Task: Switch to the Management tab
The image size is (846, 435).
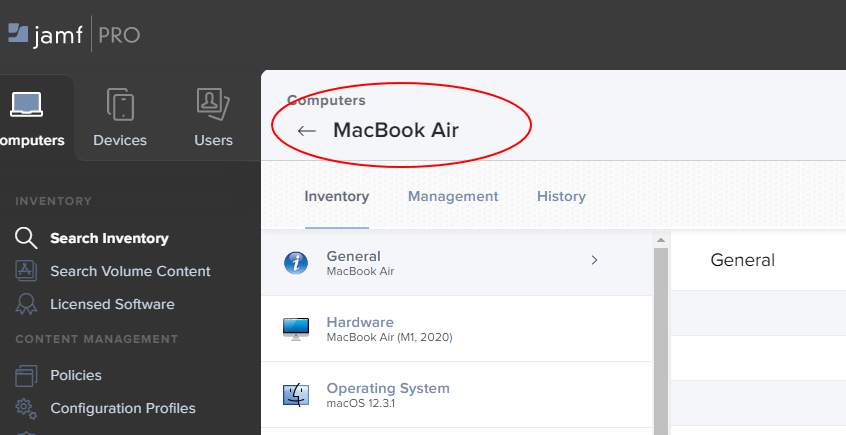Action: (x=453, y=196)
